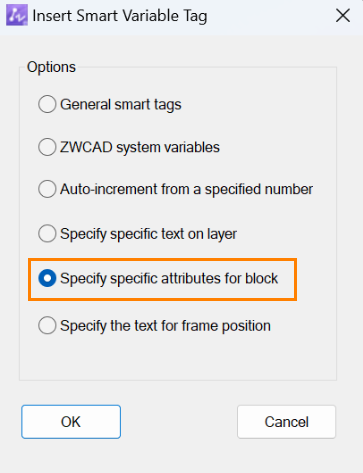
Task: Click the 'Specify the text for frame position' label
Action: pyautogui.click(x=165, y=326)
